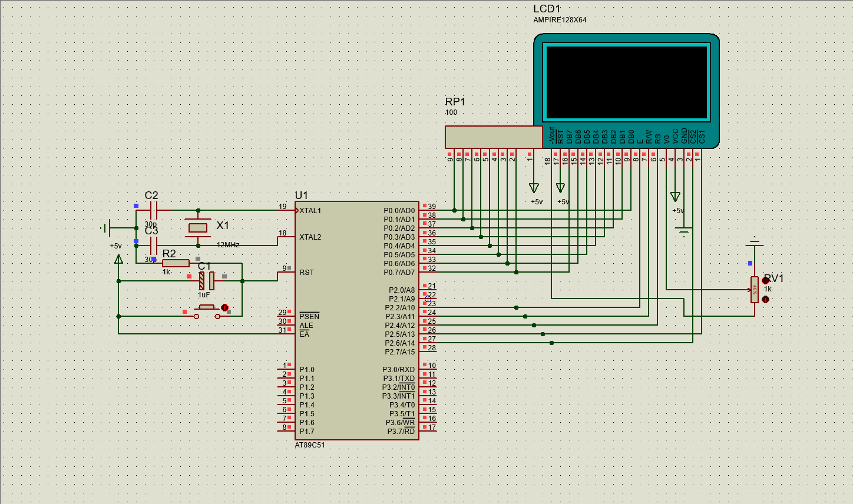This screenshot has width=853, height=504.
Task: Click the 100 value under RP1
Action: [451, 112]
